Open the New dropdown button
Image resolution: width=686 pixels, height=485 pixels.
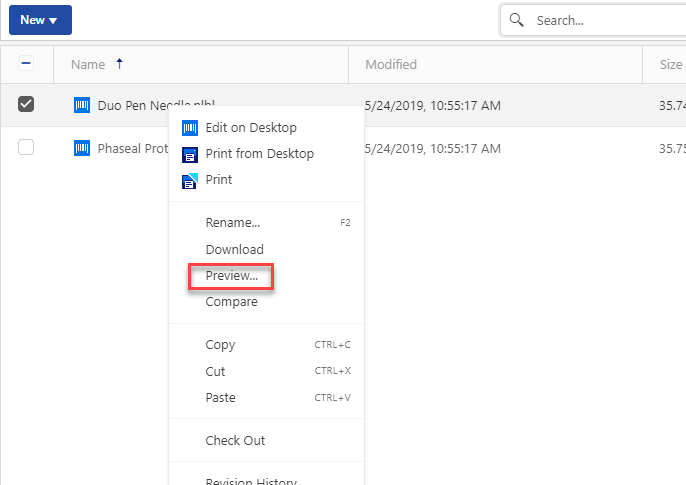[x=39, y=20]
